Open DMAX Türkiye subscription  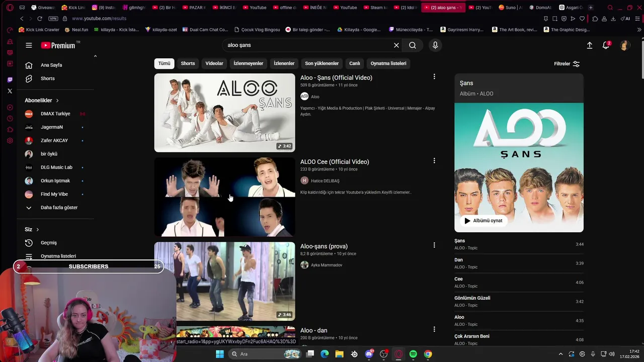(55, 114)
